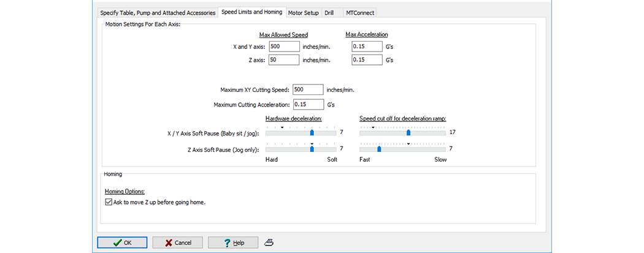Screen dimensions: 644x253
Task: Switch to Specify Table, Pump and Attached Accessories tab
Action: coord(158,12)
